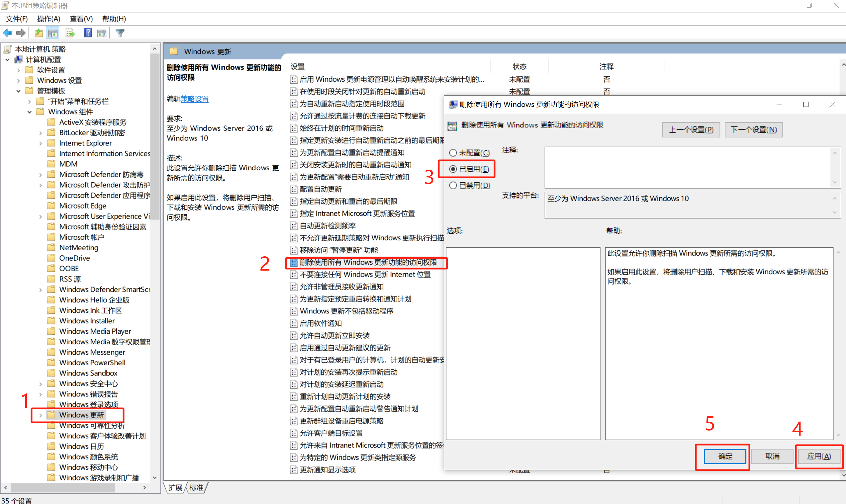
Task: Click the blue Back arrow in toolbar
Action: 8,33
